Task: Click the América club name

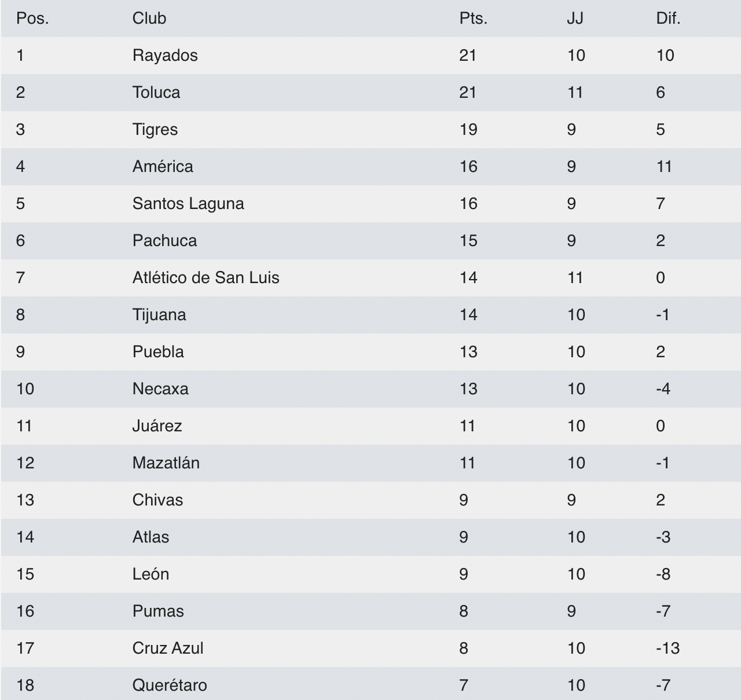Action: 163,167
